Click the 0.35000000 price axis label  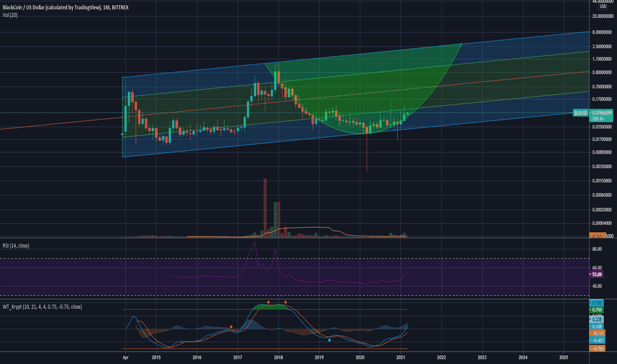[602, 87]
